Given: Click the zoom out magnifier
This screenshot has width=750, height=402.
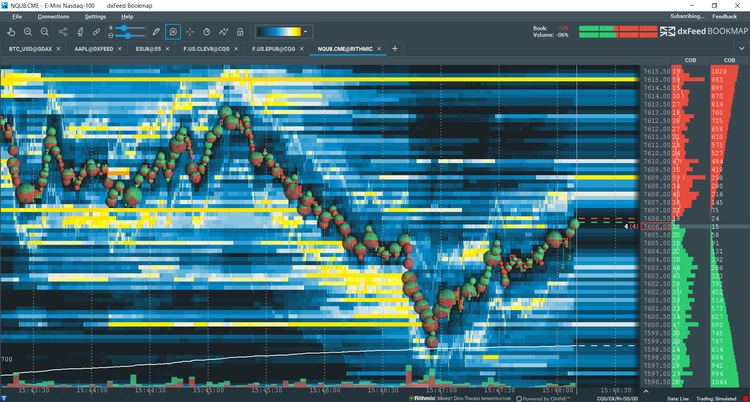Looking at the screenshot, I should [x=44, y=32].
